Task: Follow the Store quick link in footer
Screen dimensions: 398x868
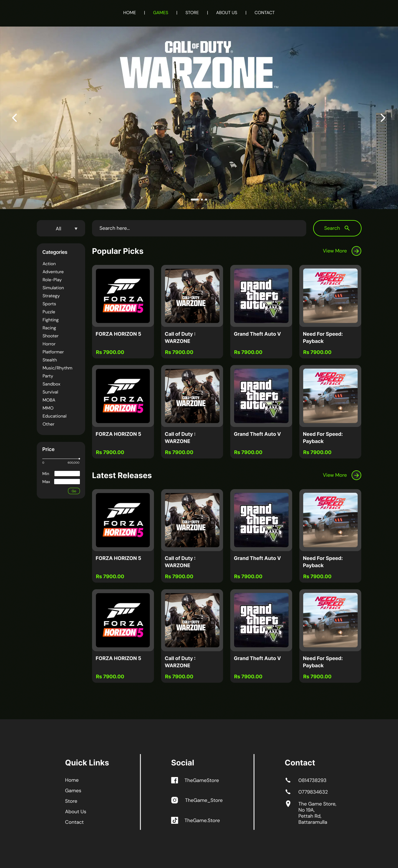Action: tap(71, 801)
